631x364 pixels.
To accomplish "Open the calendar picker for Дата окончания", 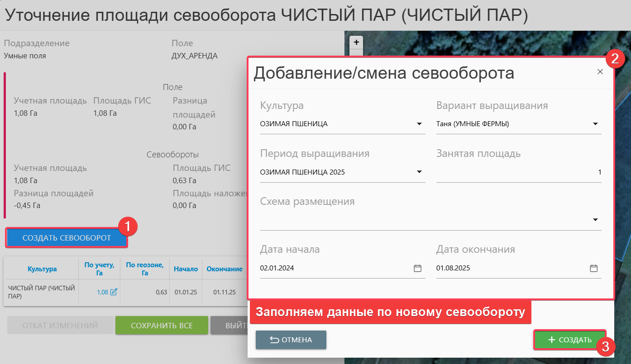I will (593, 268).
